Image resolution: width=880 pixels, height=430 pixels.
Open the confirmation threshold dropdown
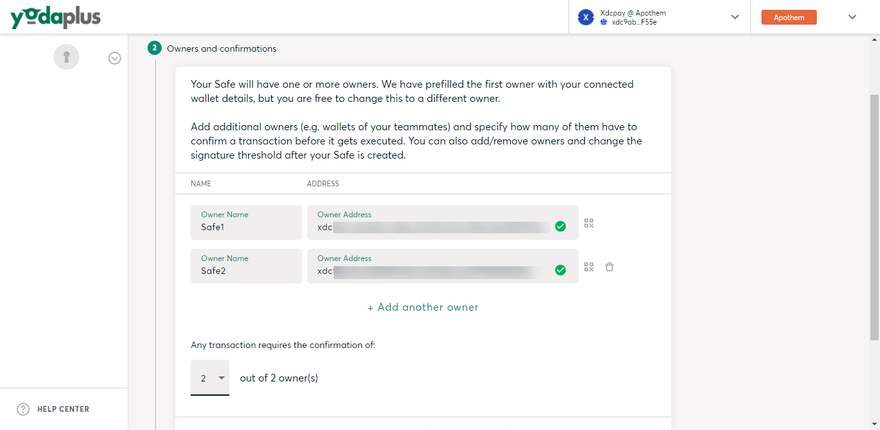(210, 378)
